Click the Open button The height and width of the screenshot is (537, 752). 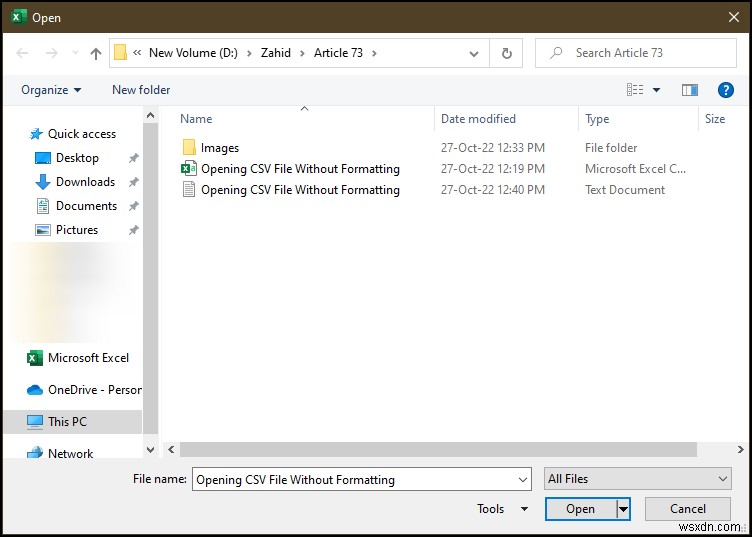coord(581,509)
